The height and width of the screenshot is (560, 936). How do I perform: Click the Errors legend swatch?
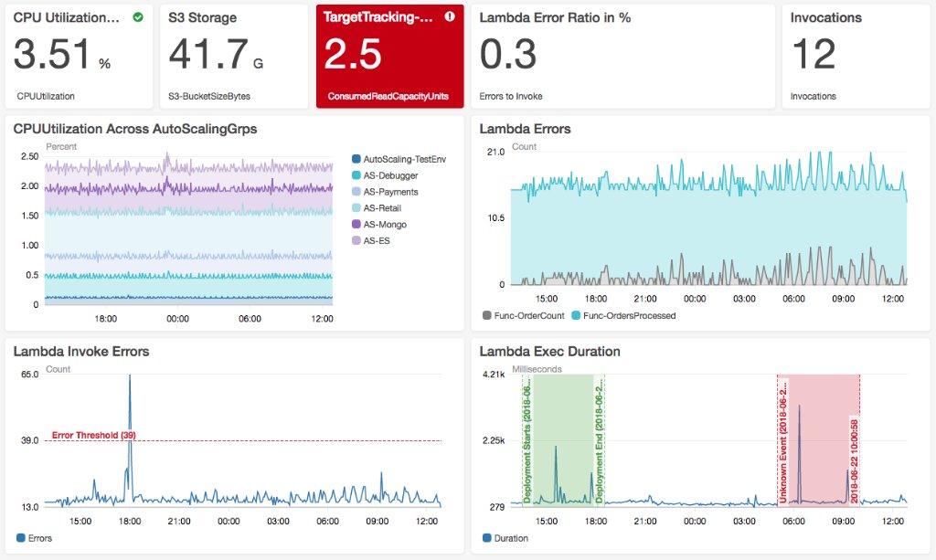coord(21,538)
